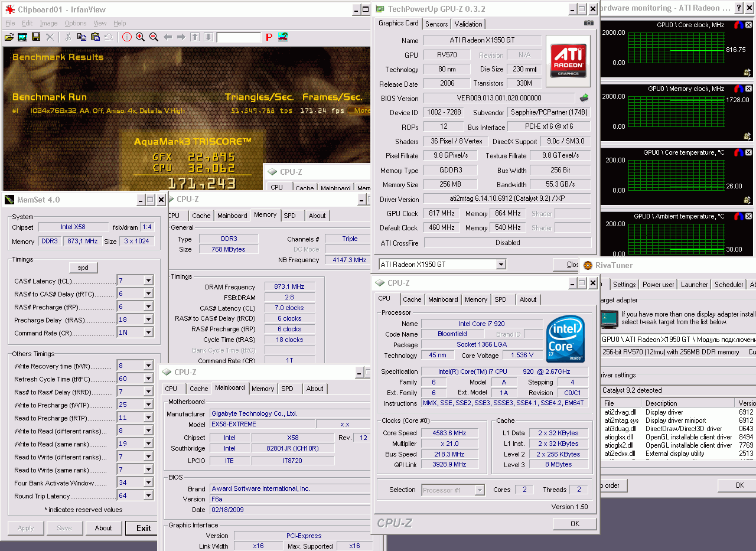Image resolution: width=756 pixels, height=551 pixels.
Task: Click the About IrfanView icon at toolbar end
Action: click(283, 37)
